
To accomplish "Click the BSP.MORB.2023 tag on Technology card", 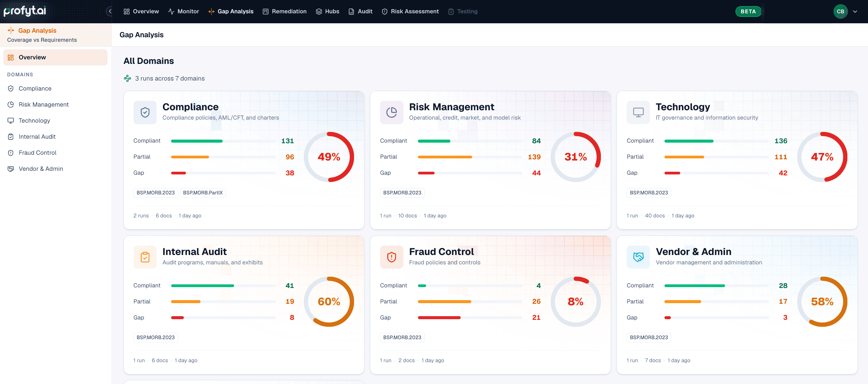I will click(x=649, y=193).
